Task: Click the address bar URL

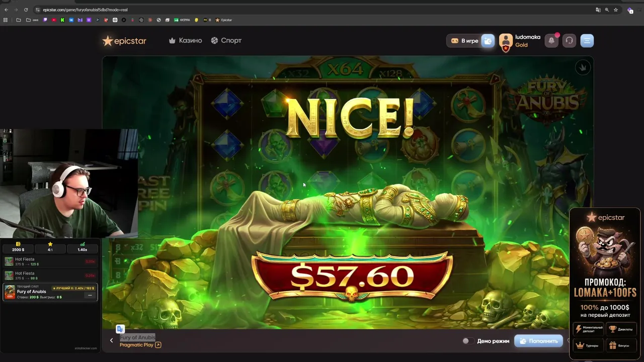Action: tap(85, 10)
